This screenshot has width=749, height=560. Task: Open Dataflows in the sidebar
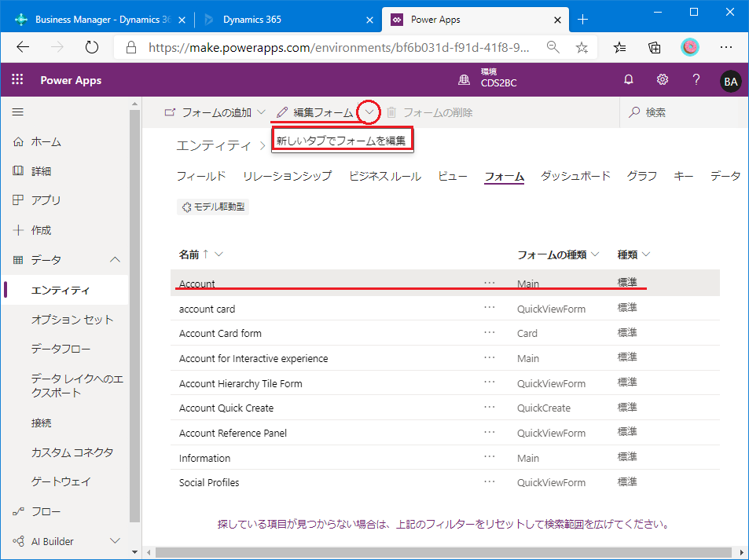point(61,349)
